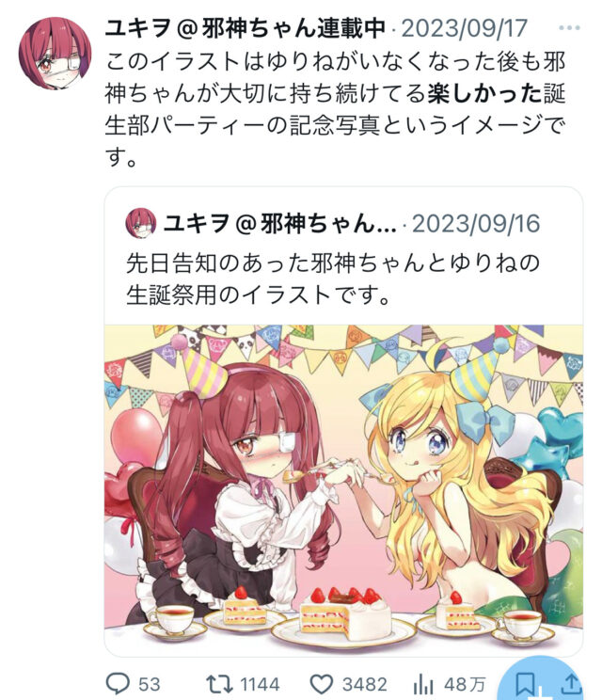Click the 3482 likes count

pyautogui.click(x=365, y=684)
